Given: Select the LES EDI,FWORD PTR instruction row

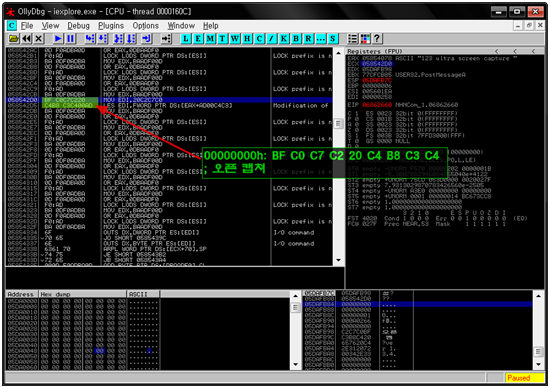Looking at the screenshot, I should pos(169,106).
